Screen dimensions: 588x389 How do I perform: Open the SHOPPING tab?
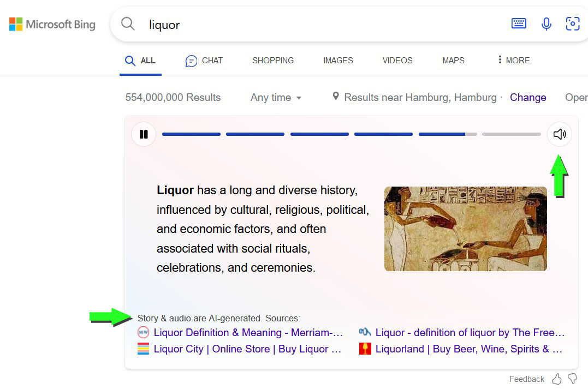point(272,61)
